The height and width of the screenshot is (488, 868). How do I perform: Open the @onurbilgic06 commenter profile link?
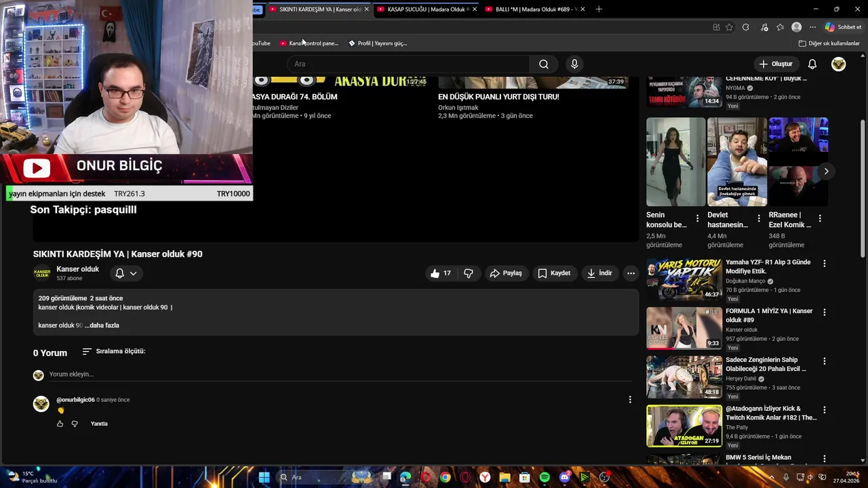[75, 400]
